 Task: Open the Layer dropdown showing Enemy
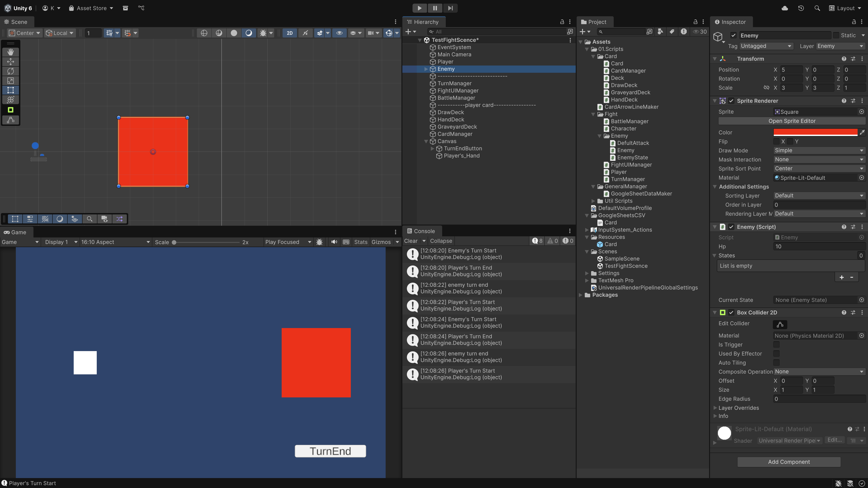tap(840, 46)
